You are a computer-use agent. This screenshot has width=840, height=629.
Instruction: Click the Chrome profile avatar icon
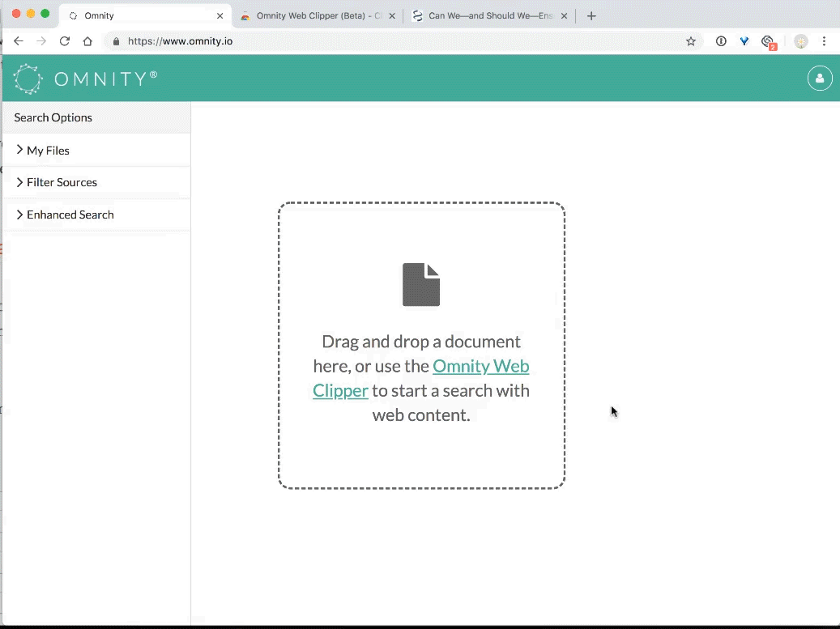(x=801, y=42)
